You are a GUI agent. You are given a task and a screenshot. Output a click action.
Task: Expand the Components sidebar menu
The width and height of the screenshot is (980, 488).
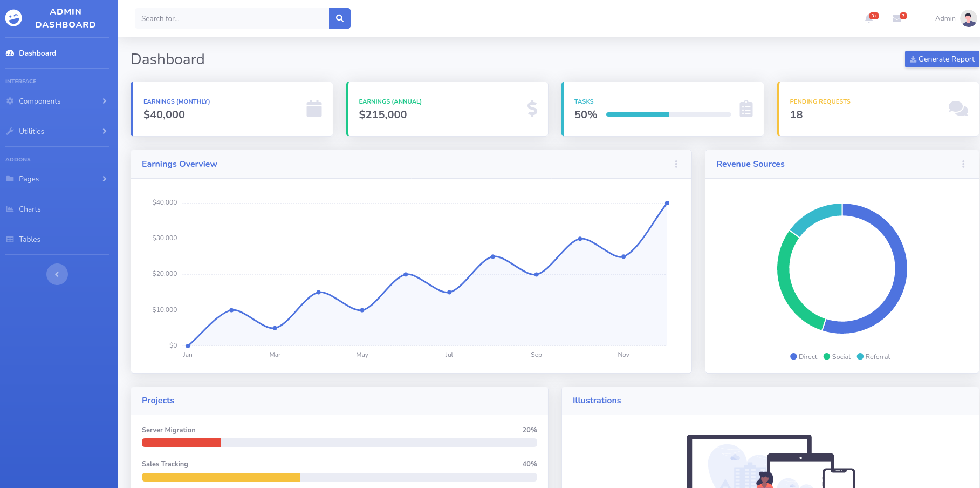[57, 101]
